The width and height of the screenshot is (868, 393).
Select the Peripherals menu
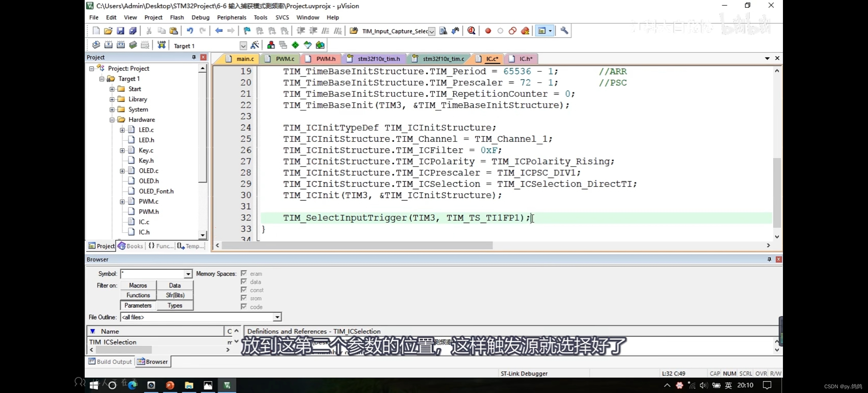232,17
